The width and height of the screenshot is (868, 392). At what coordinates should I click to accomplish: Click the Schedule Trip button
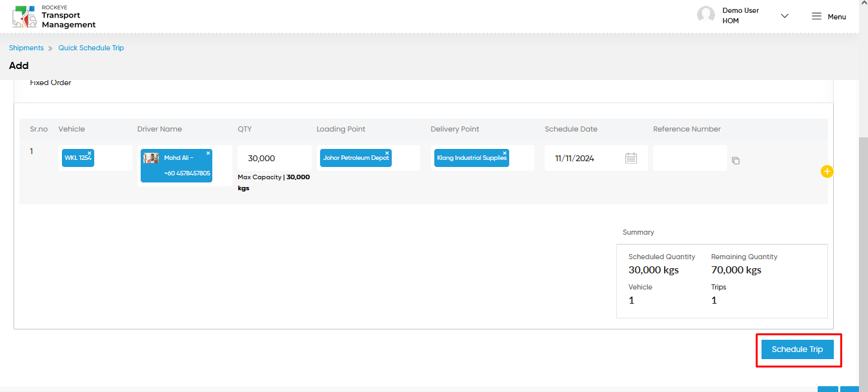pyautogui.click(x=798, y=349)
